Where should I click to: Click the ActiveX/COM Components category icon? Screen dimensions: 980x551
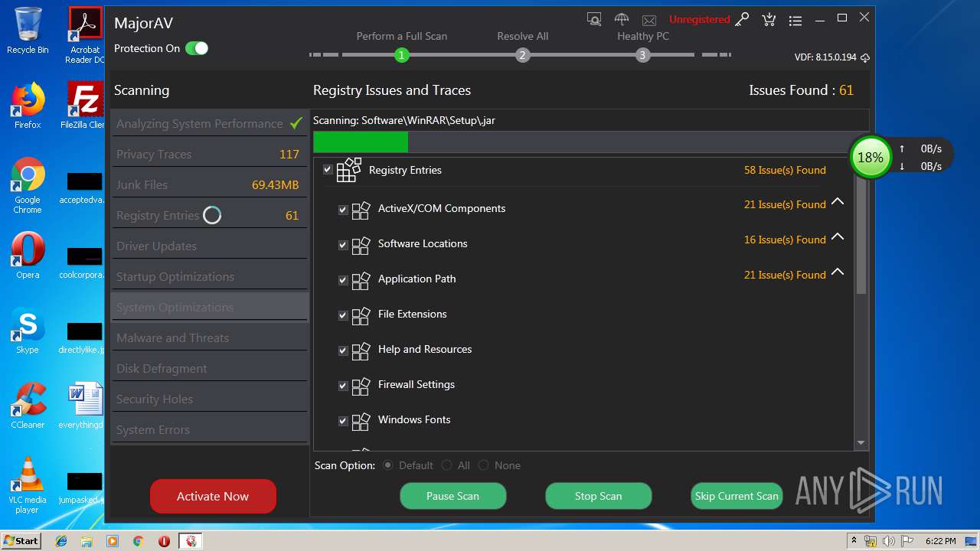coord(361,209)
